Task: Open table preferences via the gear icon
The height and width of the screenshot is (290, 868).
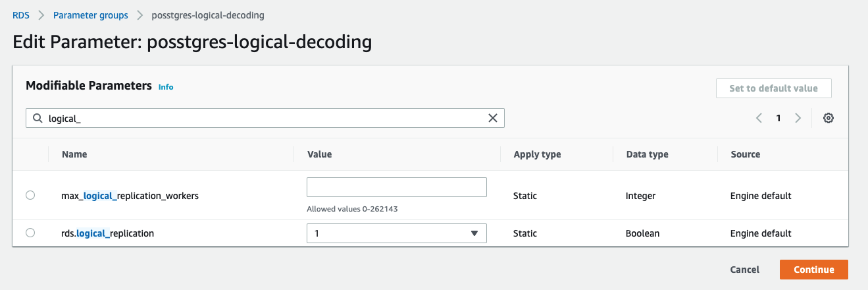Action: [x=829, y=118]
